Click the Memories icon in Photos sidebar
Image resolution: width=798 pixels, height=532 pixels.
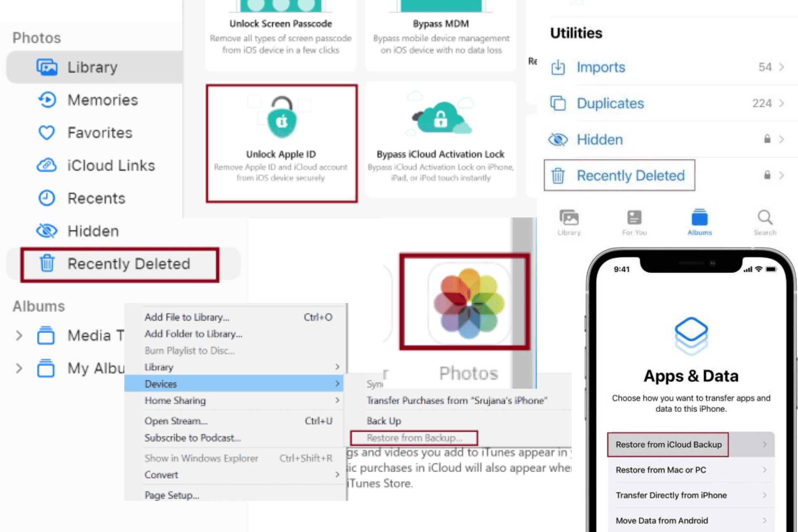pyautogui.click(x=46, y=100)
